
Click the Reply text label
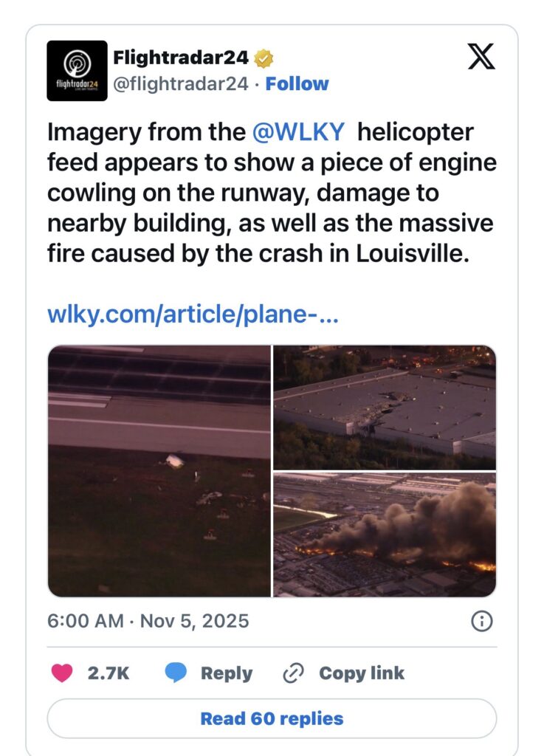coord(227,673)
